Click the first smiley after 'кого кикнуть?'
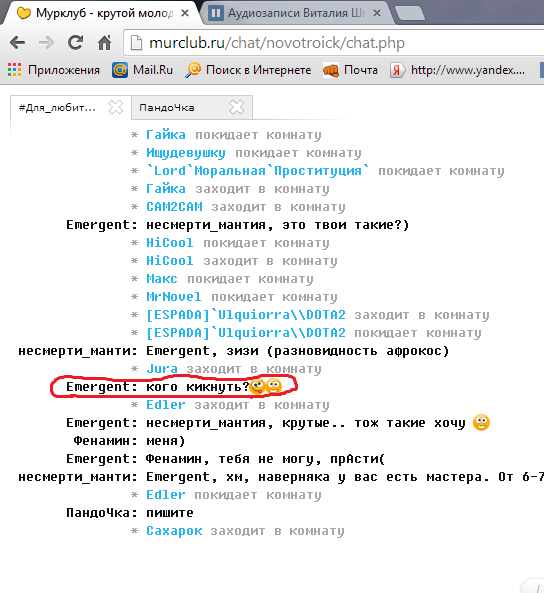The image size is (544, 593). 258,386
